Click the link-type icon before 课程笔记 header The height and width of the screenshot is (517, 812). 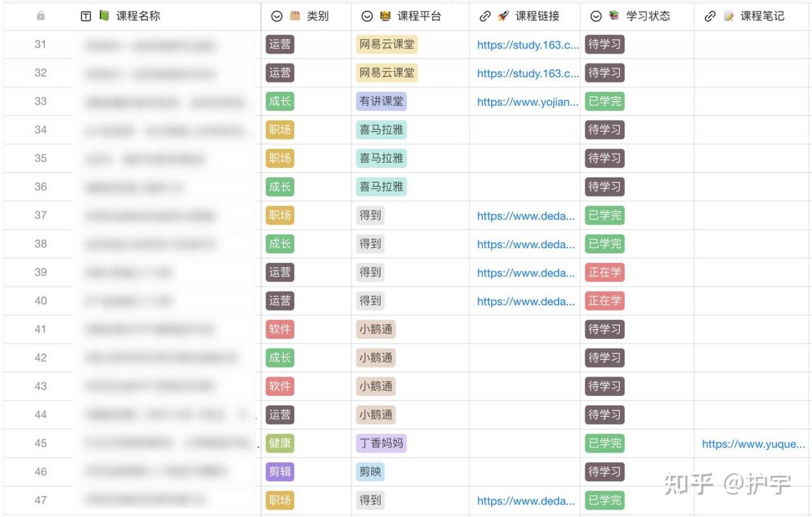click(x=710, y=16)
